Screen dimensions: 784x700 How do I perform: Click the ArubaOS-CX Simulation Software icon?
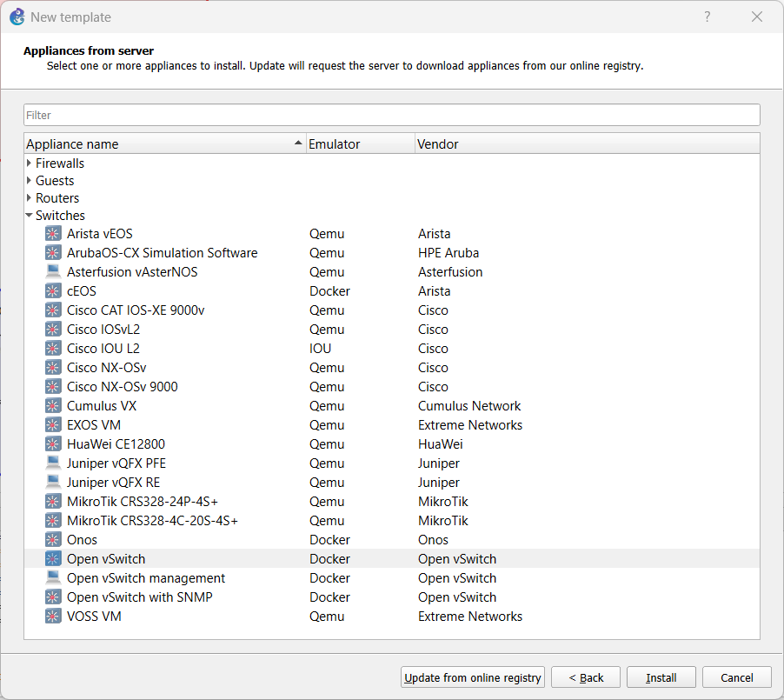53,253
